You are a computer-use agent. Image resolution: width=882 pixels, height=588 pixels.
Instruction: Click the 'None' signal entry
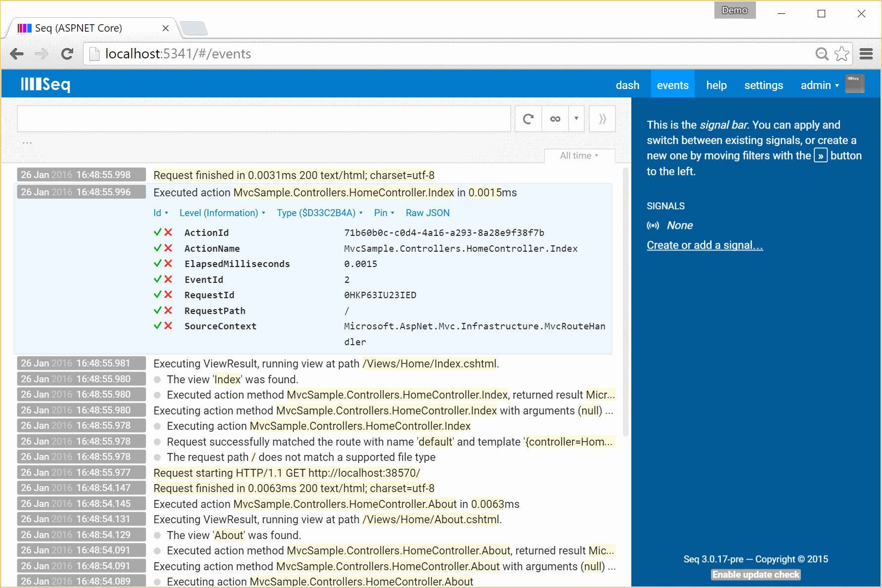[x=680, y=226]
